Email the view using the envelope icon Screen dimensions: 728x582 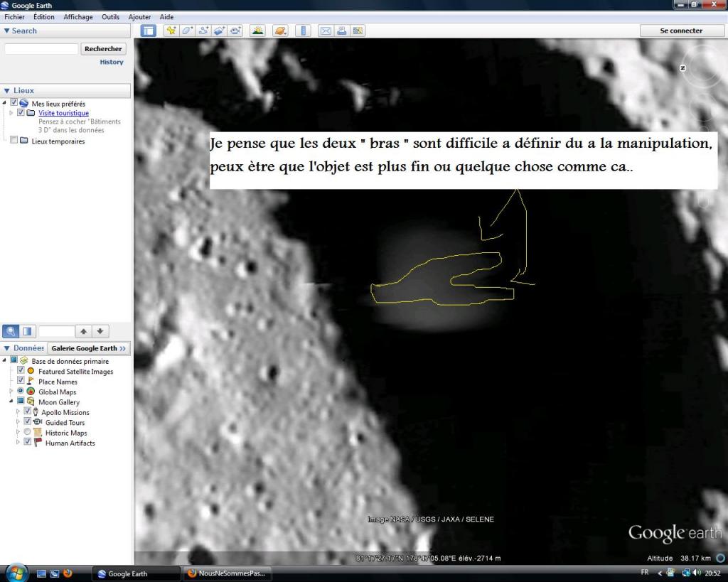tap(326, 31)
